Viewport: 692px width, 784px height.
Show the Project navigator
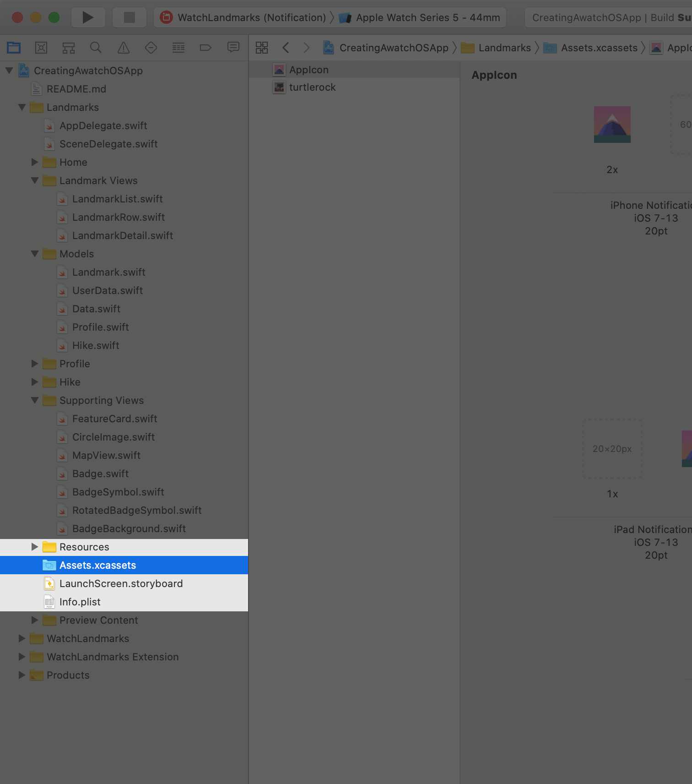pos(14,48)
